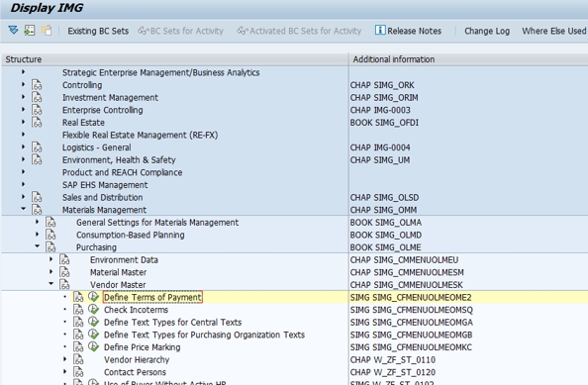Expand Flexible Real Estate Management (RE-FX)
This screenshot has height=385, width=588.
(x=23, y=135)
